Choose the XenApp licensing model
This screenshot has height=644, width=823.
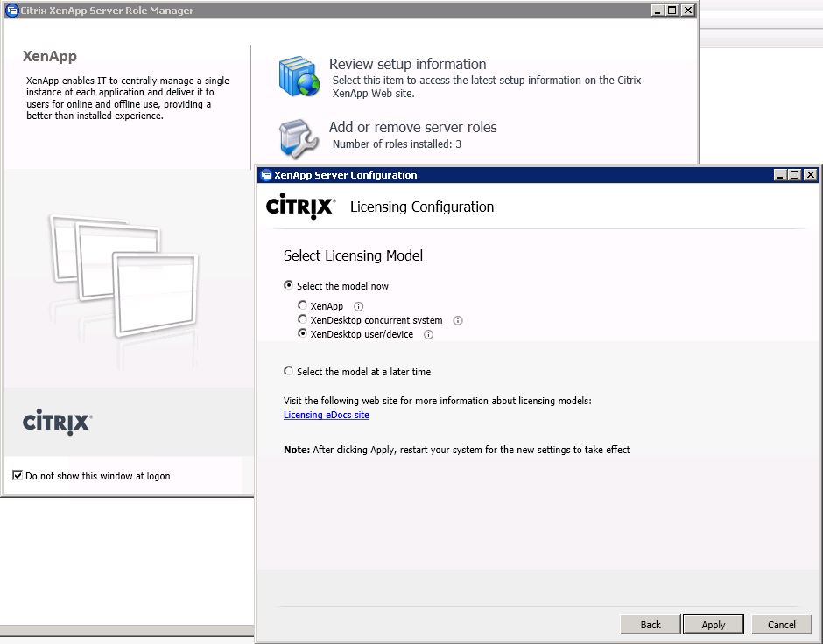pyautogui.click(x=303, y=305)
